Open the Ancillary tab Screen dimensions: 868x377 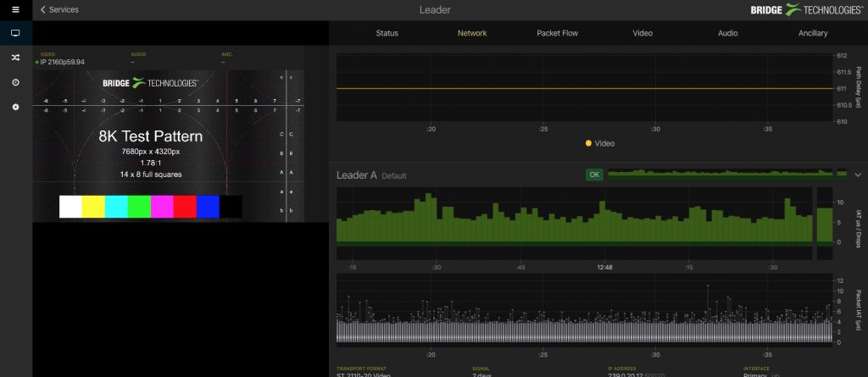pyautogui.click(x=813, y=33)
